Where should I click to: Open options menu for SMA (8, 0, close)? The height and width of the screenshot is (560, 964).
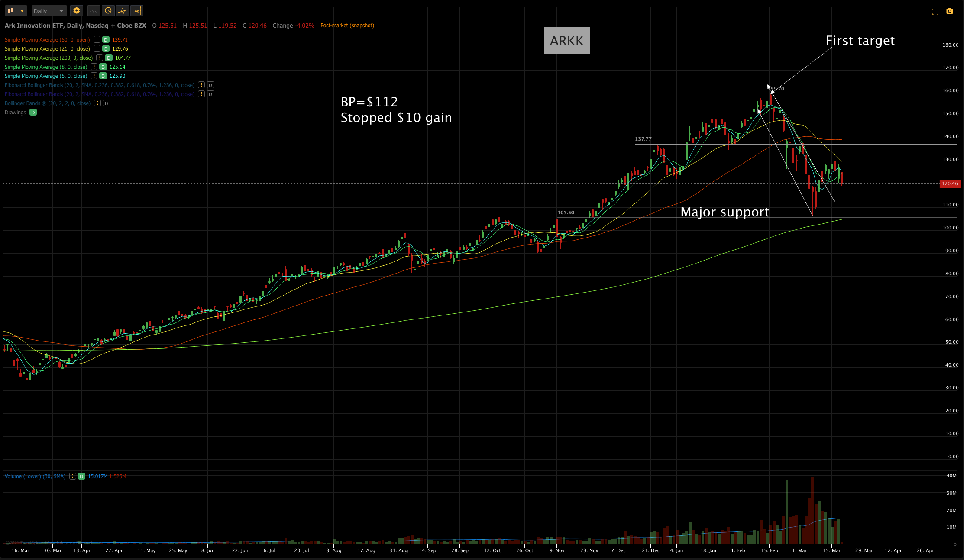tap(94, 67)
